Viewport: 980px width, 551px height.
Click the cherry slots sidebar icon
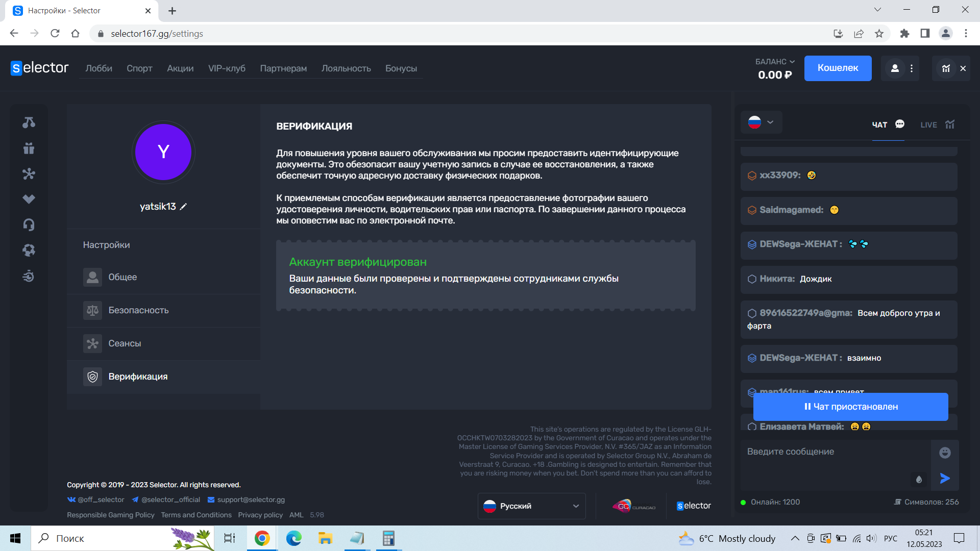(x=29, y=122)
